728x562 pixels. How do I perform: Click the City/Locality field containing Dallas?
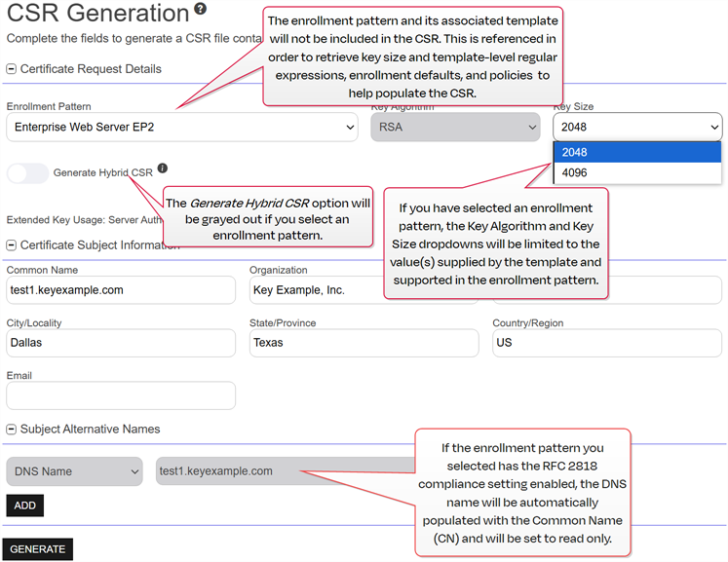(121, 343)
